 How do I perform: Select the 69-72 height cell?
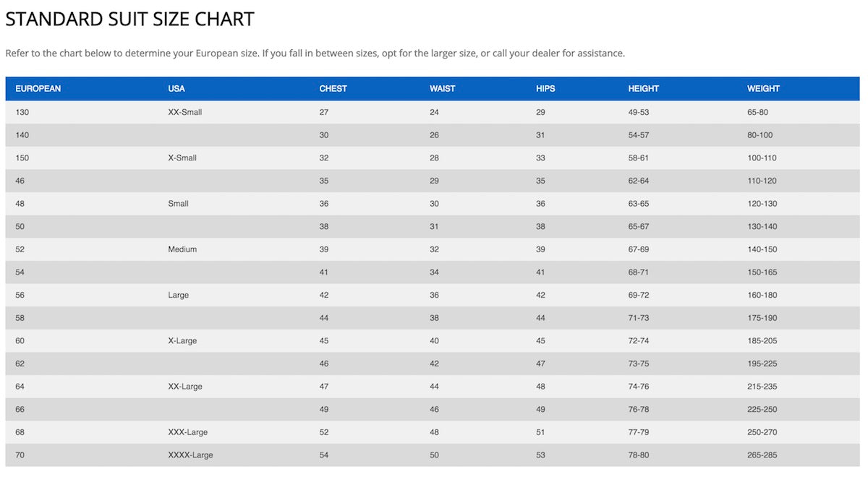[x=639, y=296]
